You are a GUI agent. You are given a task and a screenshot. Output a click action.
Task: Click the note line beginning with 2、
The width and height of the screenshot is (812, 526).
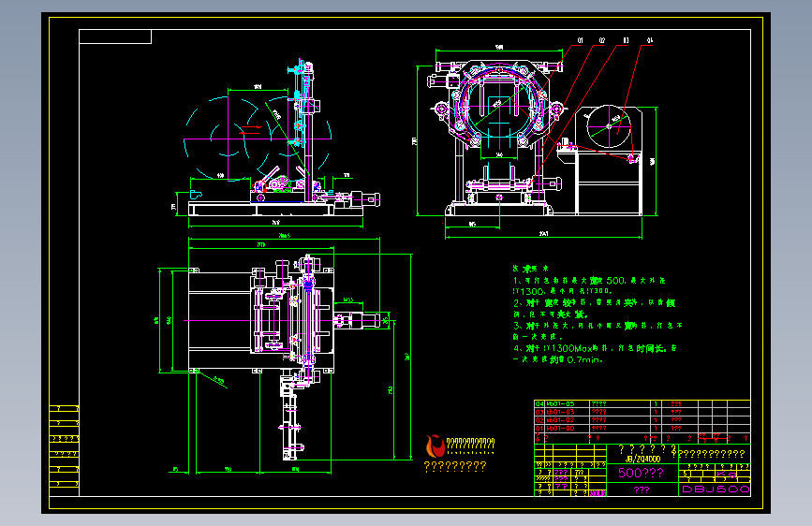[595, 303]
